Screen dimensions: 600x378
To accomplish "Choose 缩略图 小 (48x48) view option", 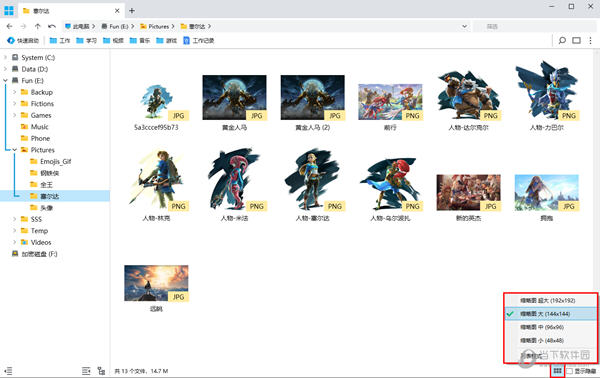I will 550,341.
